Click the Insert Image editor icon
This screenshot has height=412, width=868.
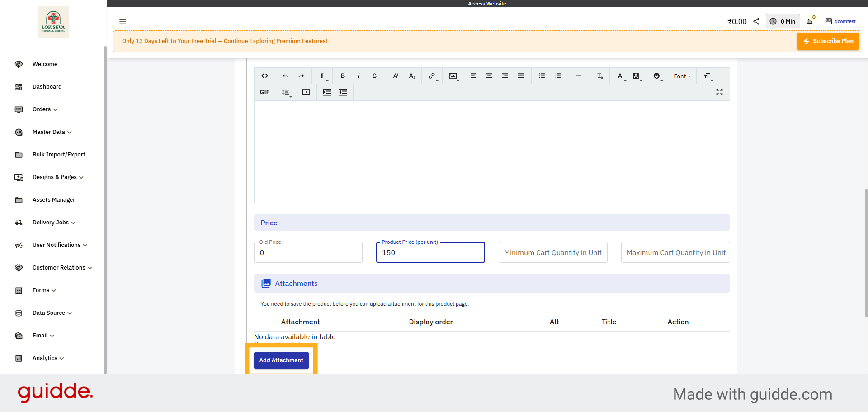453,76
